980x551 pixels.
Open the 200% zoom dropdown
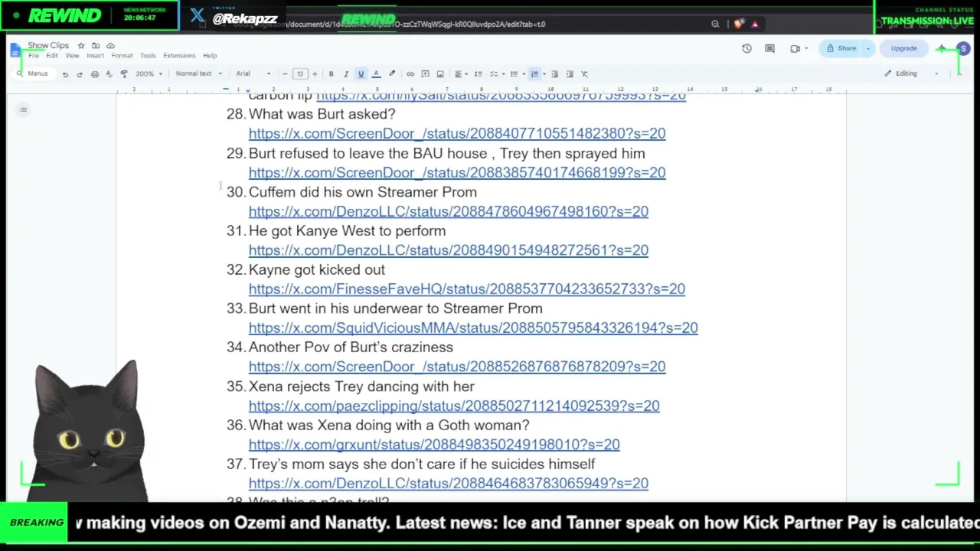tap(149, 74)
